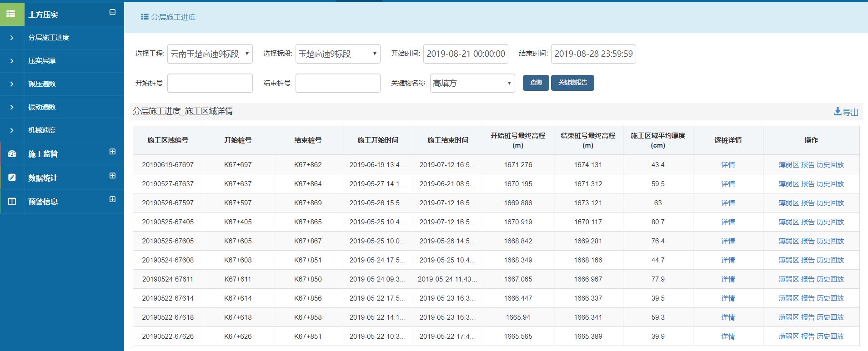The height and width of the screenshot is (351, 868).
Task: Open 选择工程 dropdown 云南玉楚高速9标段
Action: pyautogui.click(x=210, y=54)
